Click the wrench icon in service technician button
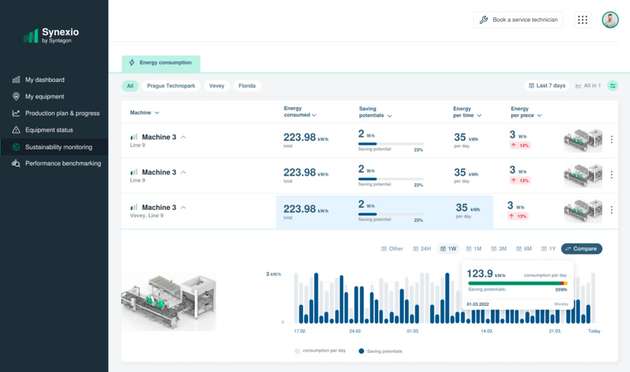Viewport: 630px width, 372px height. pyautogui.click(x=484, y=20)
